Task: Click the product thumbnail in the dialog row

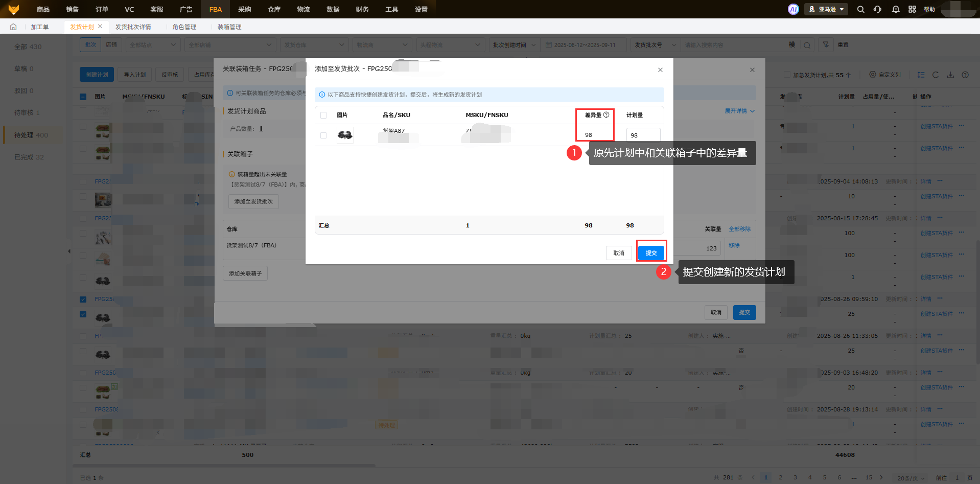Action: point(345,135)
